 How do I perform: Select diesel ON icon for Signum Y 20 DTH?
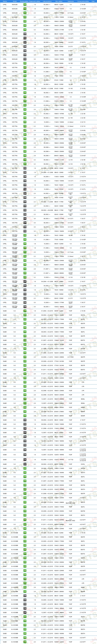click(x=25, y=47)
